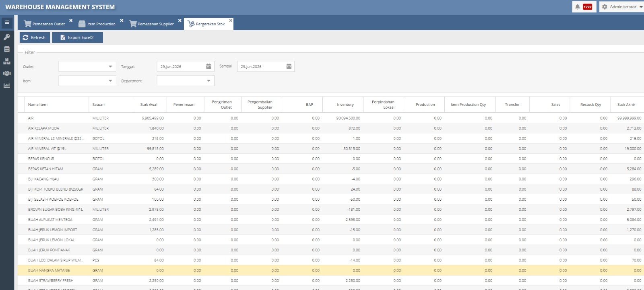The width and height of the screenshot is (644, 290).
Task: Sort by the Stok Akhir column header
Action: 627,105
